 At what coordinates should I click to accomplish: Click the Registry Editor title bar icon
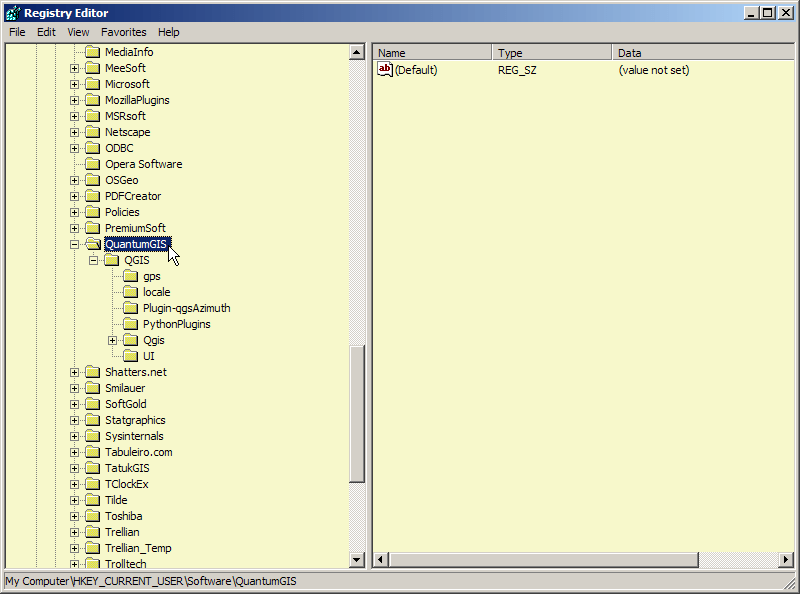(12, 13)
